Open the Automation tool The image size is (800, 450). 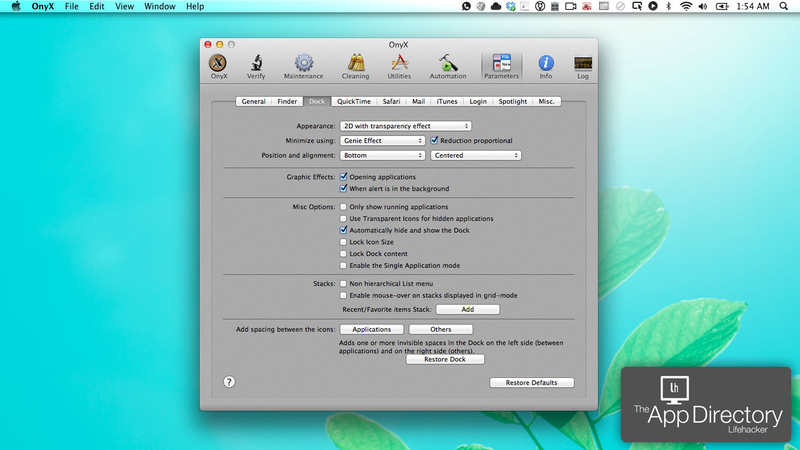click(447, 66)
